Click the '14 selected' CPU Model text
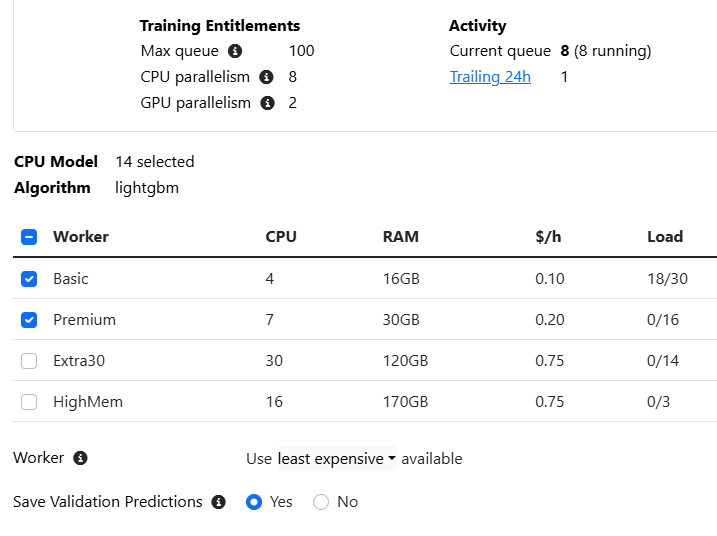This screenshot has height=536, width=717. pos(155,162)
